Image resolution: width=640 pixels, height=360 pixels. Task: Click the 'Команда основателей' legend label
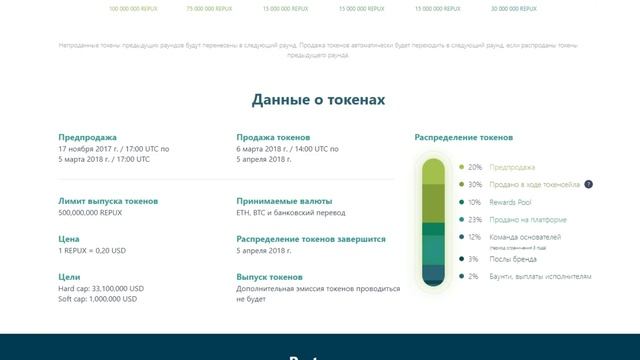point(525,237)
